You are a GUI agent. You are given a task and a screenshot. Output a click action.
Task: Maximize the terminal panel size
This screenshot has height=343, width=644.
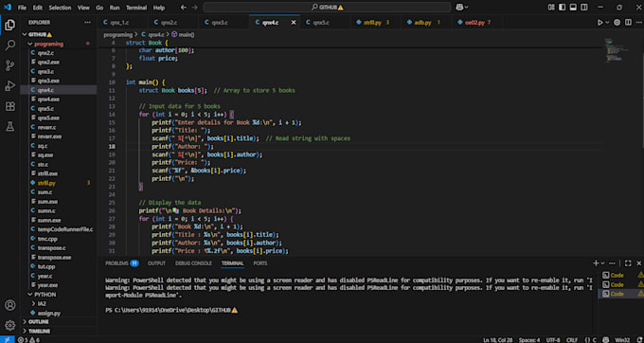tap(628, 263)
